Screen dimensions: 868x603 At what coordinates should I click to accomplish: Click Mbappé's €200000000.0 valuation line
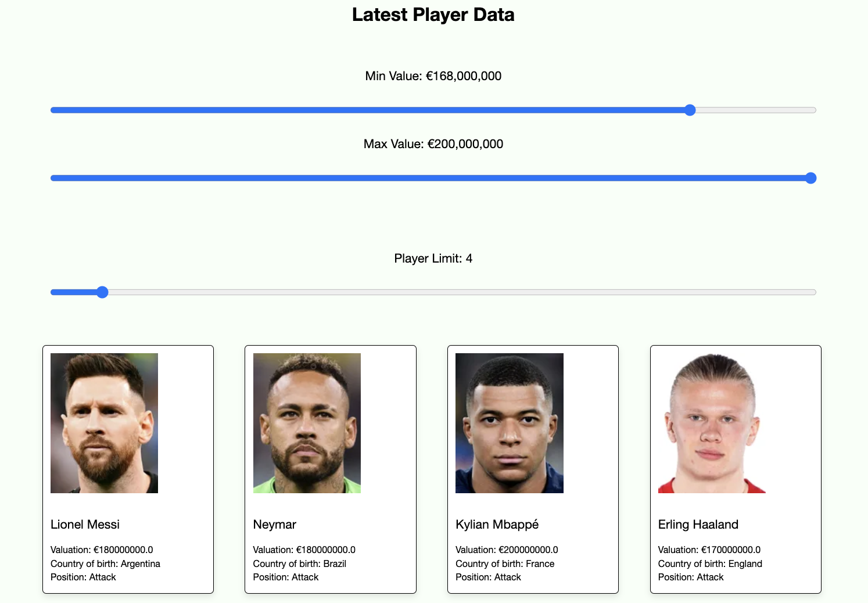coord(507,550)
